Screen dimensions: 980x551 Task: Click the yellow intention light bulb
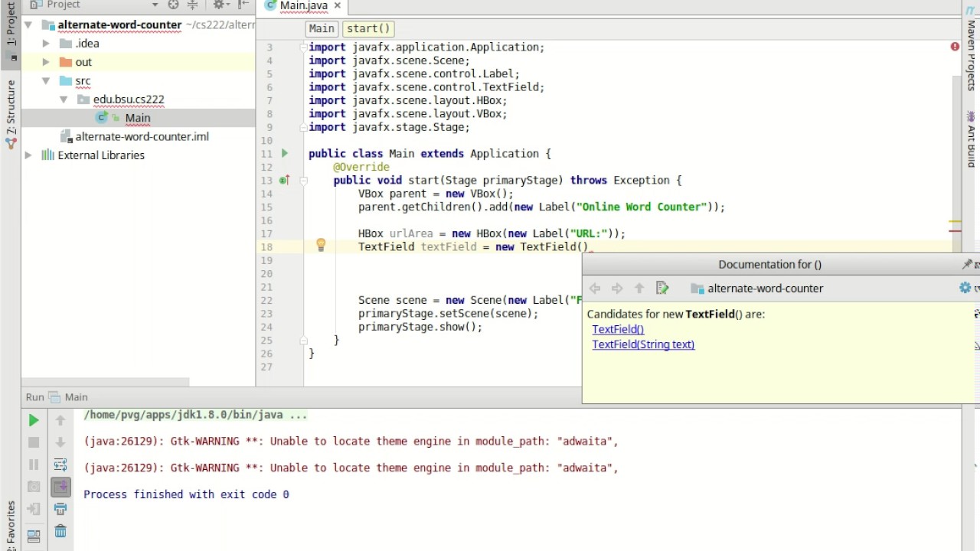tap(321, 245)
